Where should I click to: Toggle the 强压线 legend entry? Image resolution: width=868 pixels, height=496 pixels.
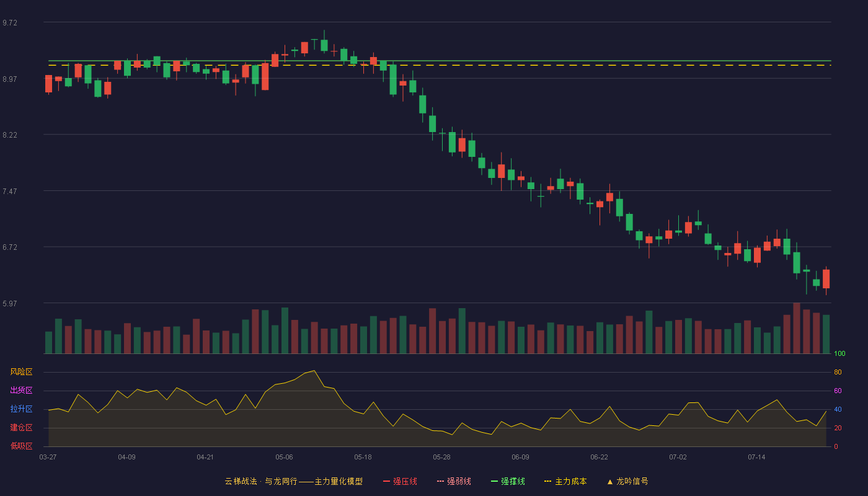(x=400, y=481)
